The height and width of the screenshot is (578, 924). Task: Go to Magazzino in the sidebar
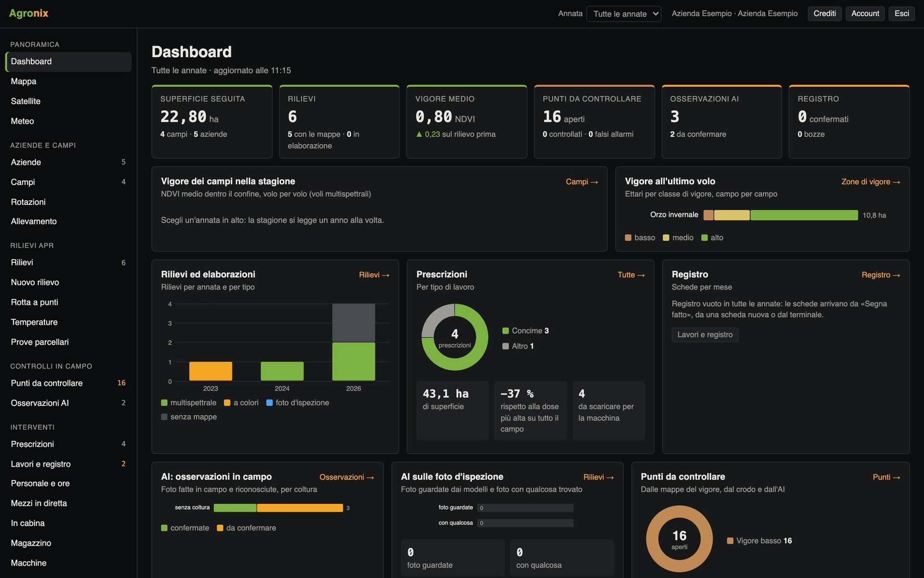point(68,543)
